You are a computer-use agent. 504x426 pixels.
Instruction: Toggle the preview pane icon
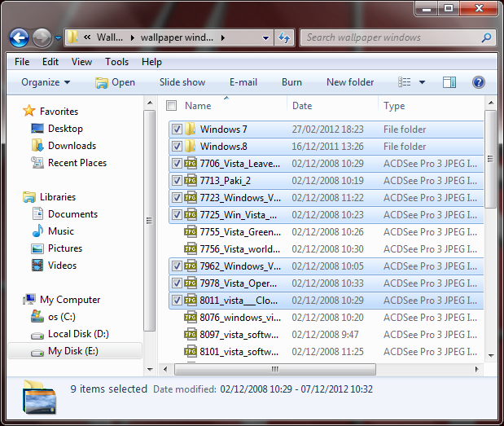(x=449, y=82)
